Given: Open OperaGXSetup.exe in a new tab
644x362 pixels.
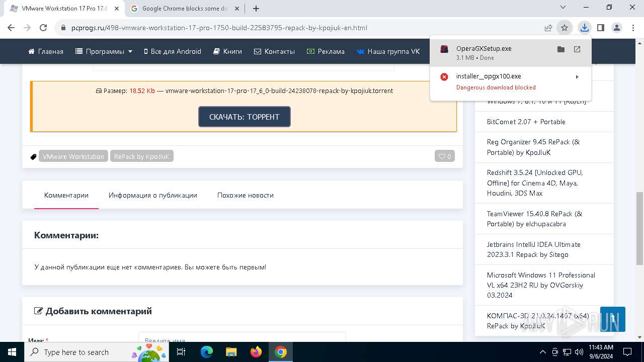Looking at the screenshot, I should (x=577, y=49).
